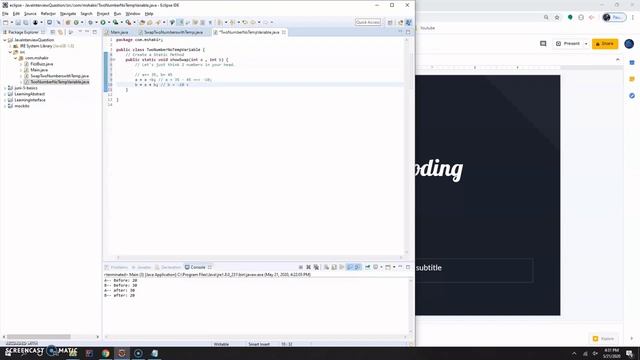This screenshot has height=360, width=640.
Task: Open the Refactor menu
Action: point(48,13)
